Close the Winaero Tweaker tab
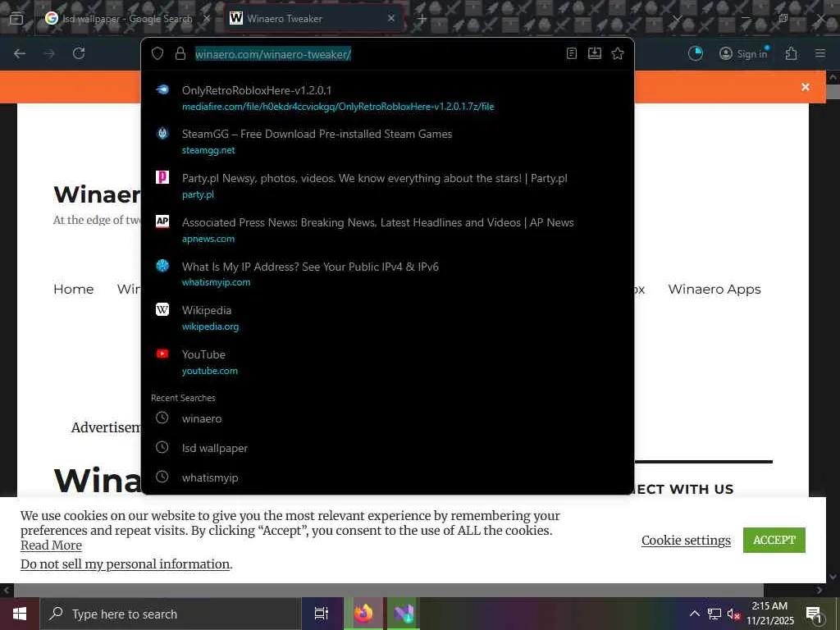840x630 pixels. [x=391, y=18]
